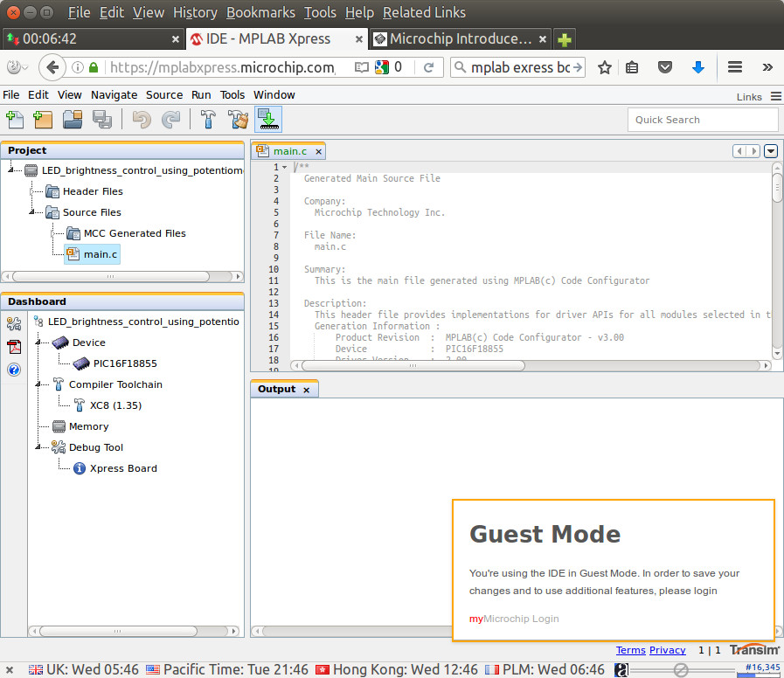Click the Undo arrow icon
Screen dimensions: 784x678
[142, 120]
